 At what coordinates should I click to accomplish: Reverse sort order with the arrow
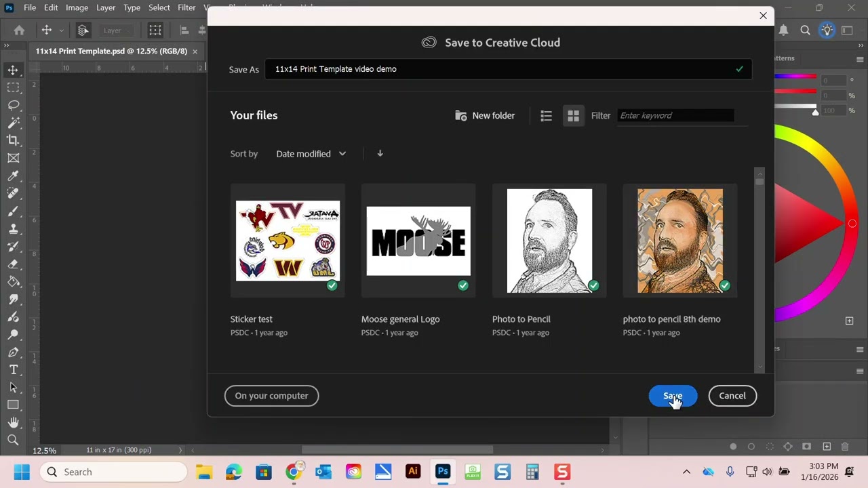pyautogui.click(x=380, y=154)
